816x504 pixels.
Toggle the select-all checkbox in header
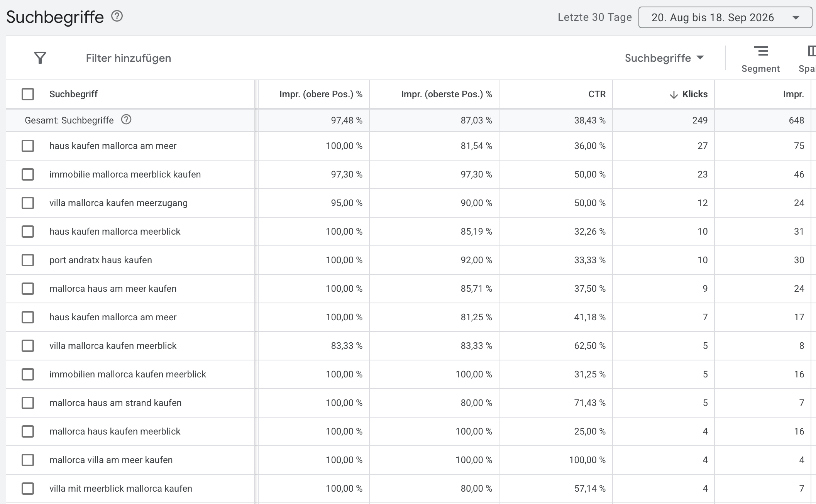(x=28, y=94)
